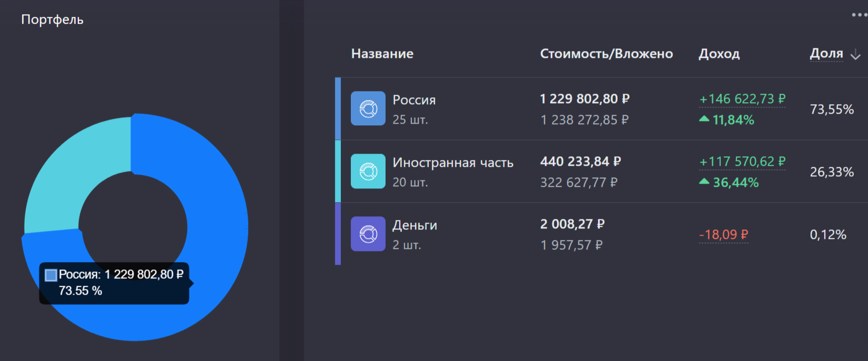Click the green up-triangle beside 11,84%
This screenshot has width=868, height=361.
coord(704,119)
